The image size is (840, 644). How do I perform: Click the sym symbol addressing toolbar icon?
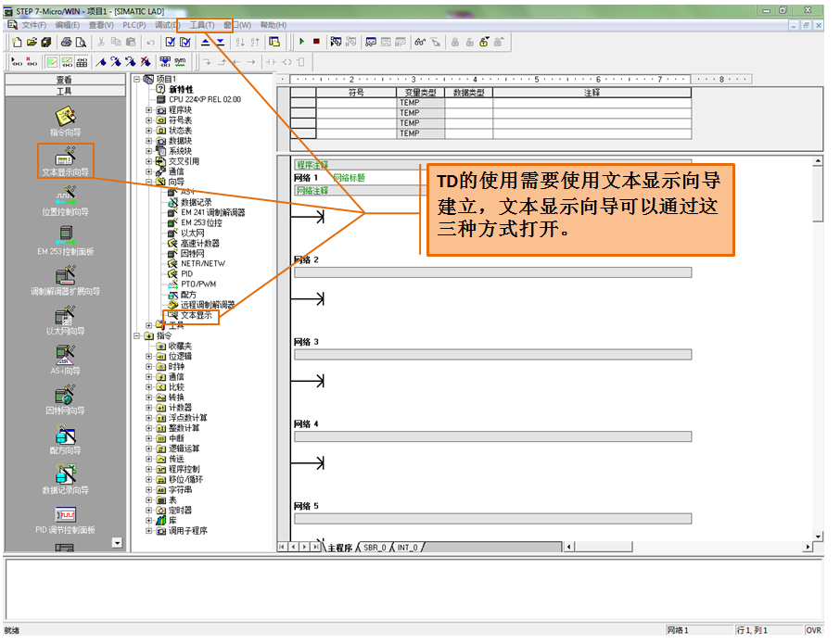[x=181, y=62]
